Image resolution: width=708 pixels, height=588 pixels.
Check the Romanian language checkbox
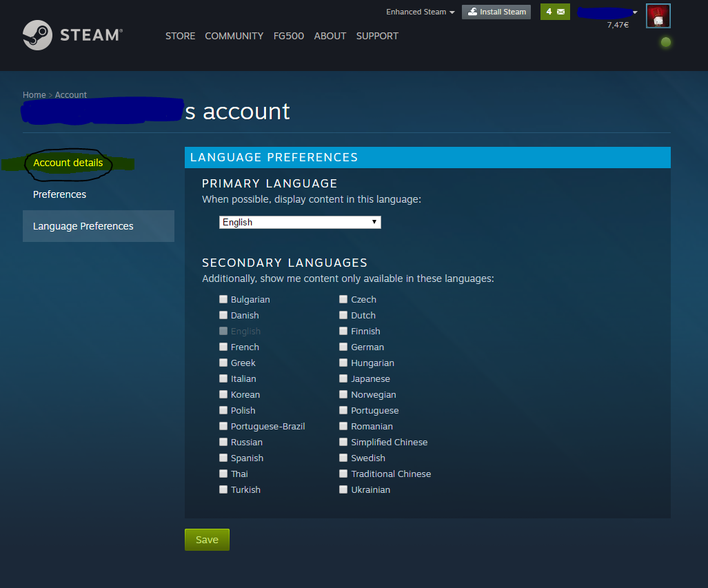pyautogui.click(x=343, y=426)
